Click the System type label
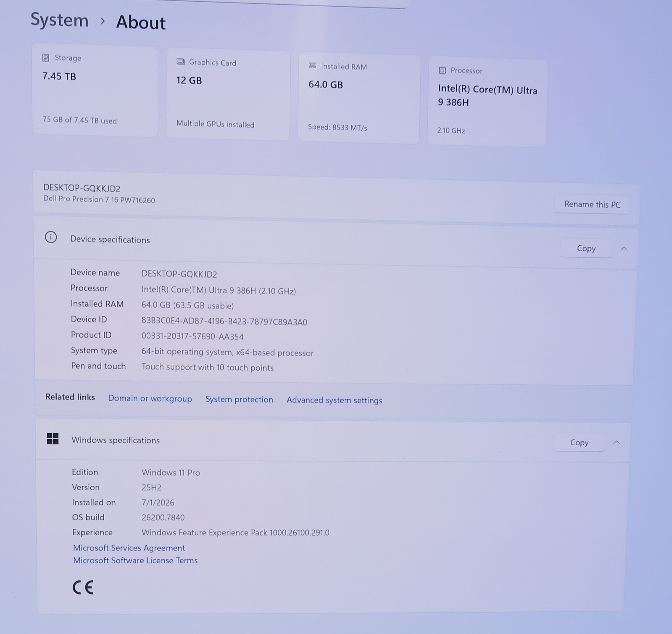 pyautogui.click(x=94, y=350)
